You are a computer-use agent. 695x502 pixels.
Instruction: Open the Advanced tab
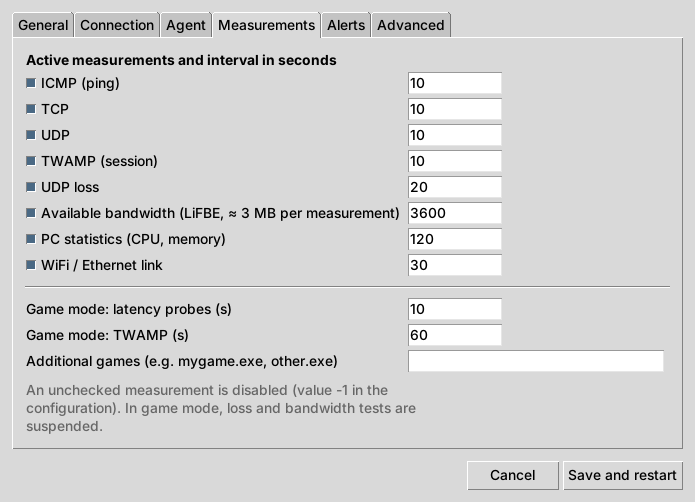(411, 25)
